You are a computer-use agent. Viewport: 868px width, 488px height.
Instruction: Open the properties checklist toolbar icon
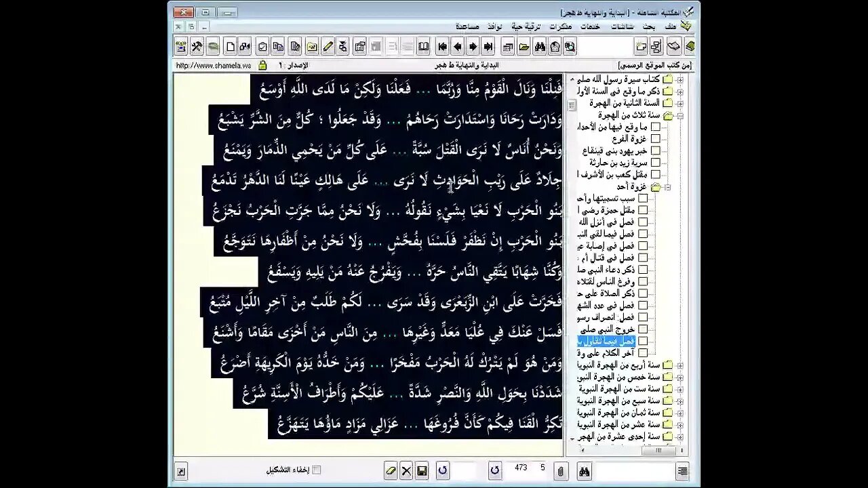click(x=360, y=47)
